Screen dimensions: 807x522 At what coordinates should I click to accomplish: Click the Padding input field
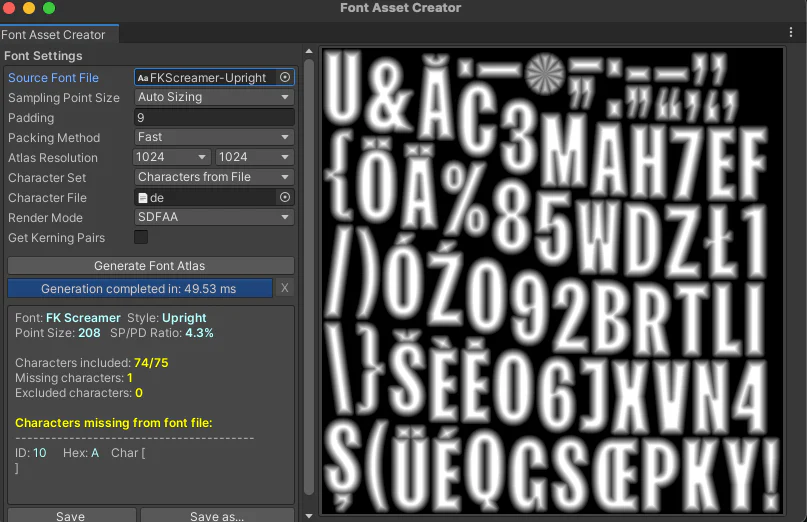214,117
